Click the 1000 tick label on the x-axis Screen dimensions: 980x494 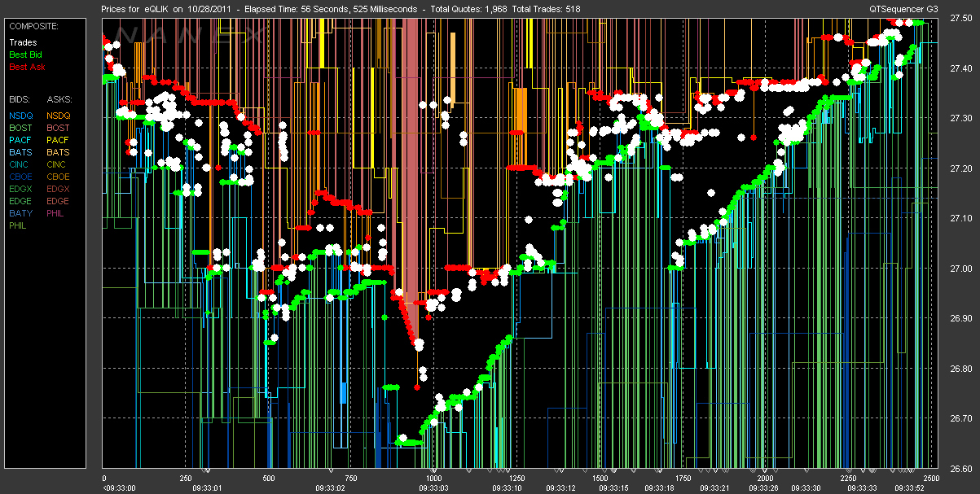pos(433,479)
